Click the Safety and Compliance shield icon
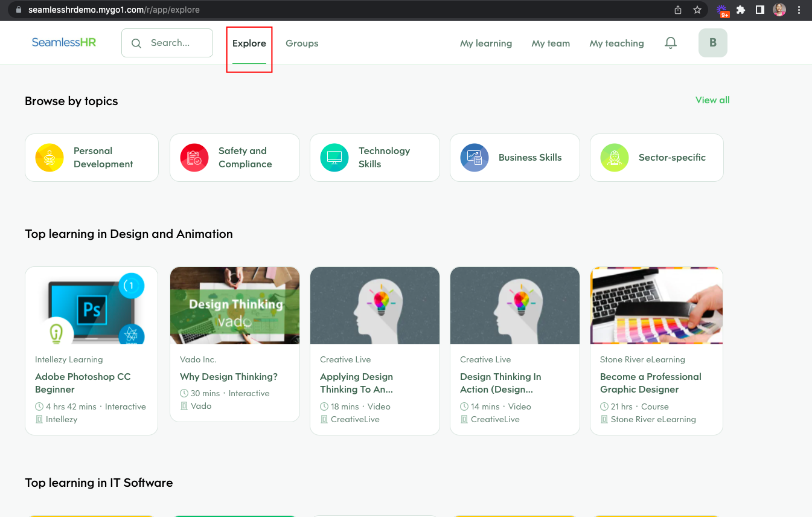This screenshot has height=517, width=812. 194,158
